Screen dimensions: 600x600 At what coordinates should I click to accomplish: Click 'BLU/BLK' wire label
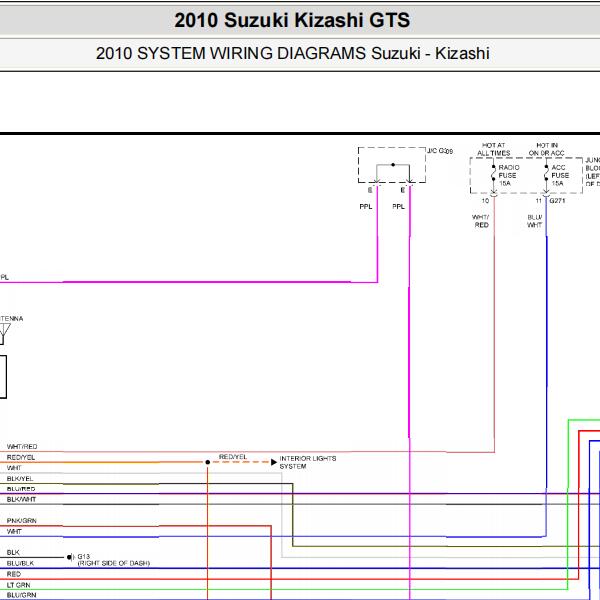20,563
